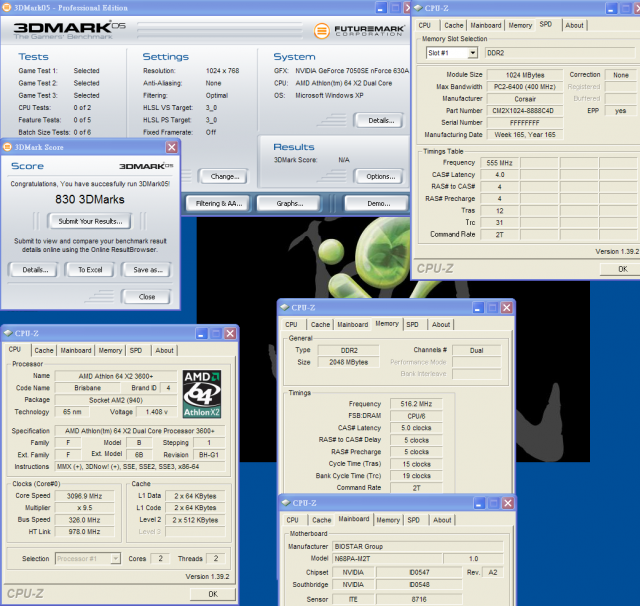This screenshot has width=640, height=606.
Task: Open Memory tab in CPU-Z CPU window
Action: click(x=110, y=350)
